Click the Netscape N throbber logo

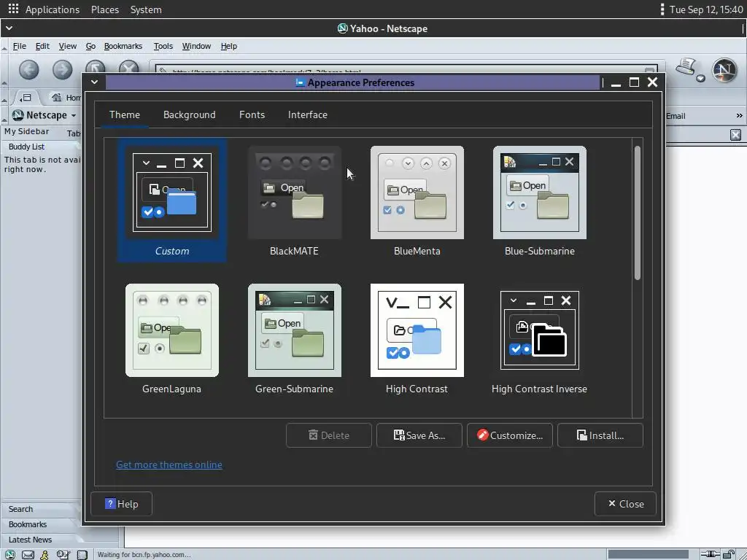724,70
